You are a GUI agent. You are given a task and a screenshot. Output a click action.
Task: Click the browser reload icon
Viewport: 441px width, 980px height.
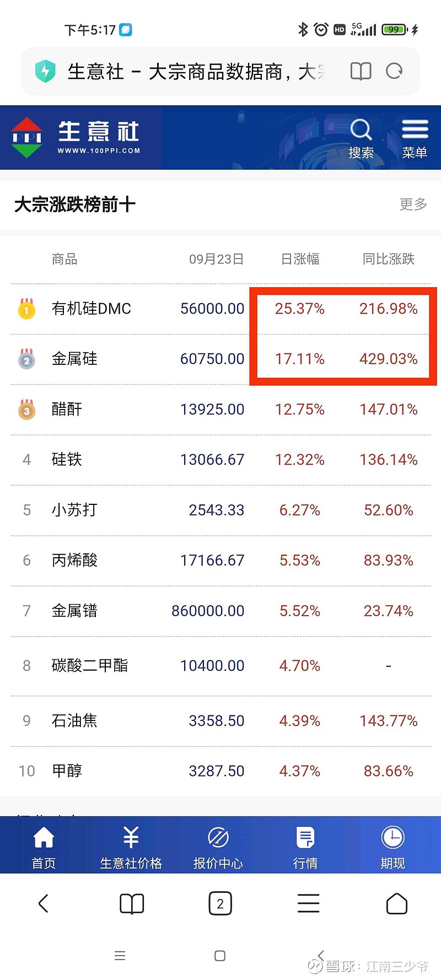coord(394,71)
